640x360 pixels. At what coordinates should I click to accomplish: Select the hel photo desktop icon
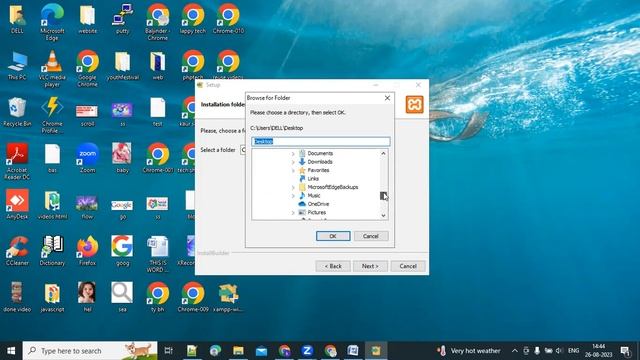87,298
